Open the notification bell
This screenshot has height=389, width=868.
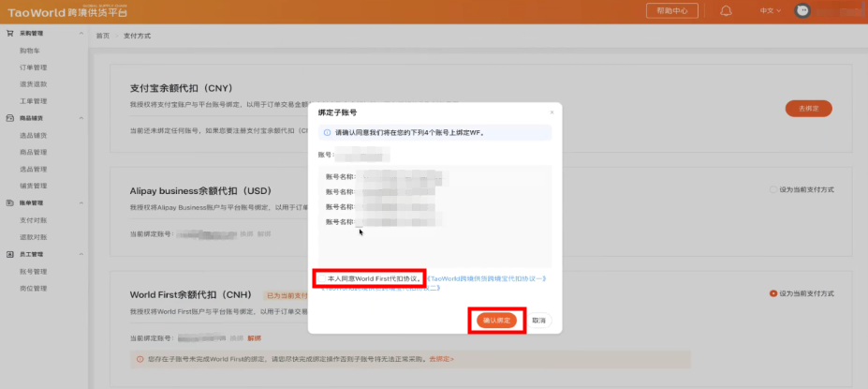tap(726, 11)
